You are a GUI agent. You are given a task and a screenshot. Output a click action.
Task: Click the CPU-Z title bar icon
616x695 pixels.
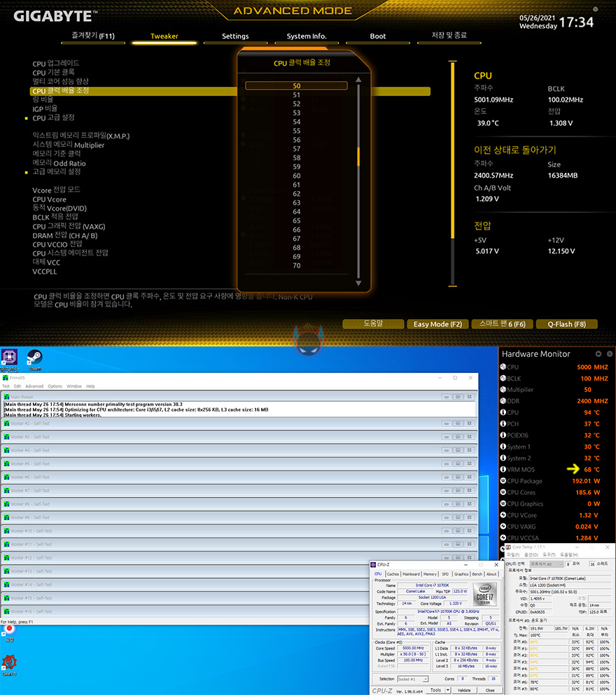373,565
